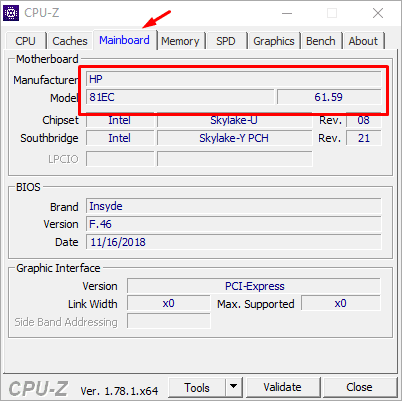Switch to the Bench tab
Screen dimensions: 402x401
321,41
